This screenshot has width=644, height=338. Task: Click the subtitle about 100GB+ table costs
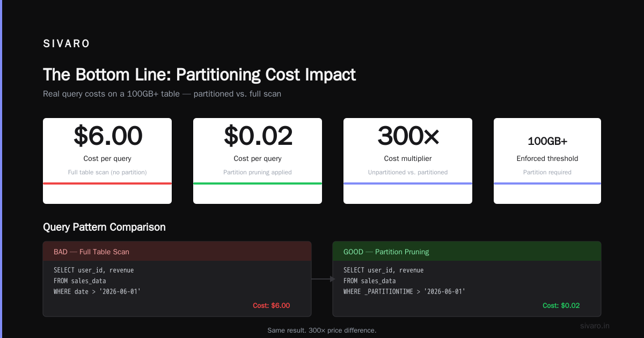[x=162, y=94]
